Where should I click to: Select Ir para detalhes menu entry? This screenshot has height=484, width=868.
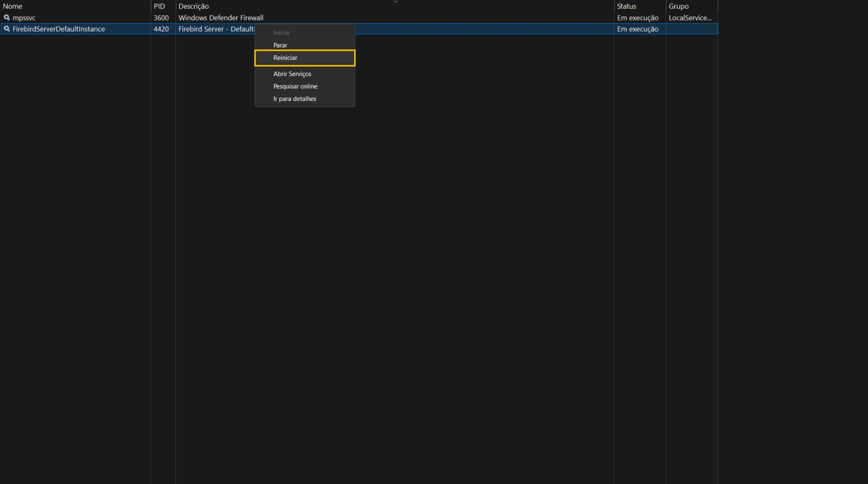[305, 99]
